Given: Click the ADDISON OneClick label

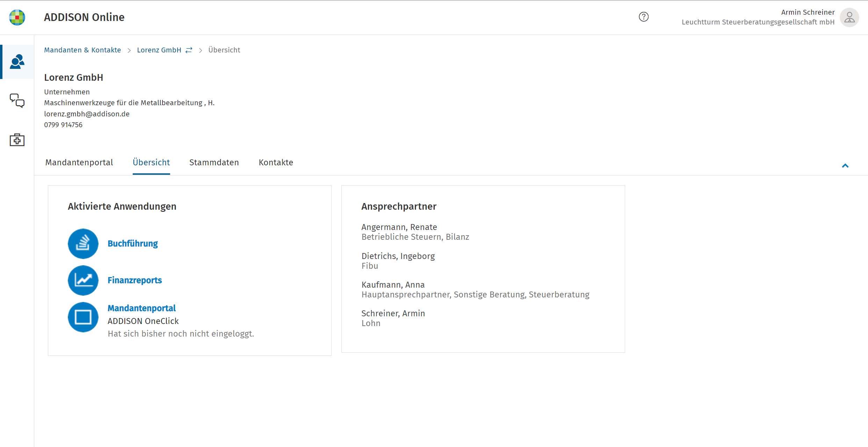Looking at the screenshot, I should (143, 321).
